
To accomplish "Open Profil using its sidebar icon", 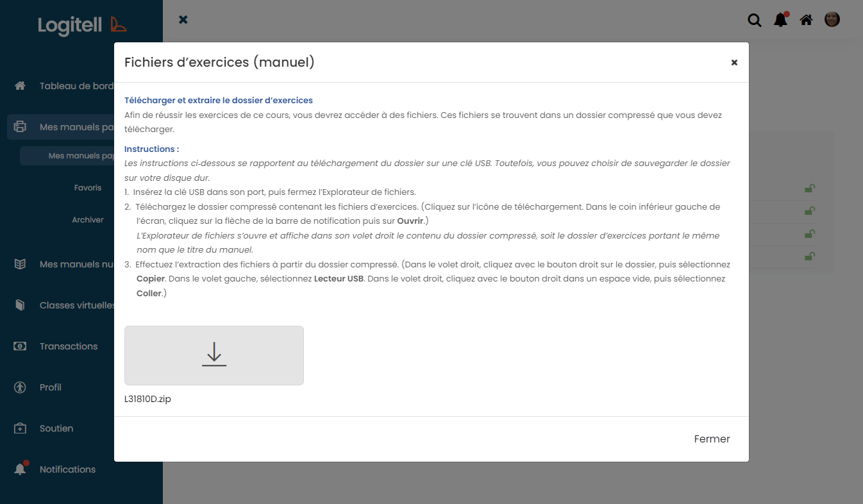I will (x=20, y=387).
